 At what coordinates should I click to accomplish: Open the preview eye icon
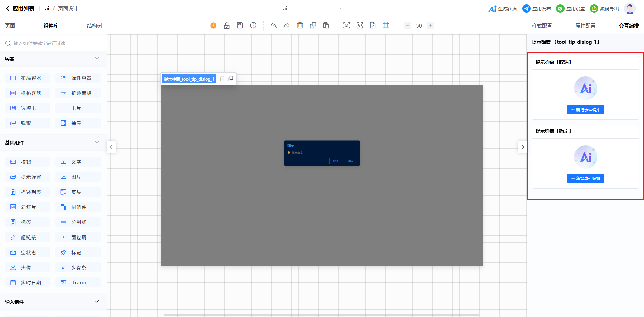click(346, 25)
